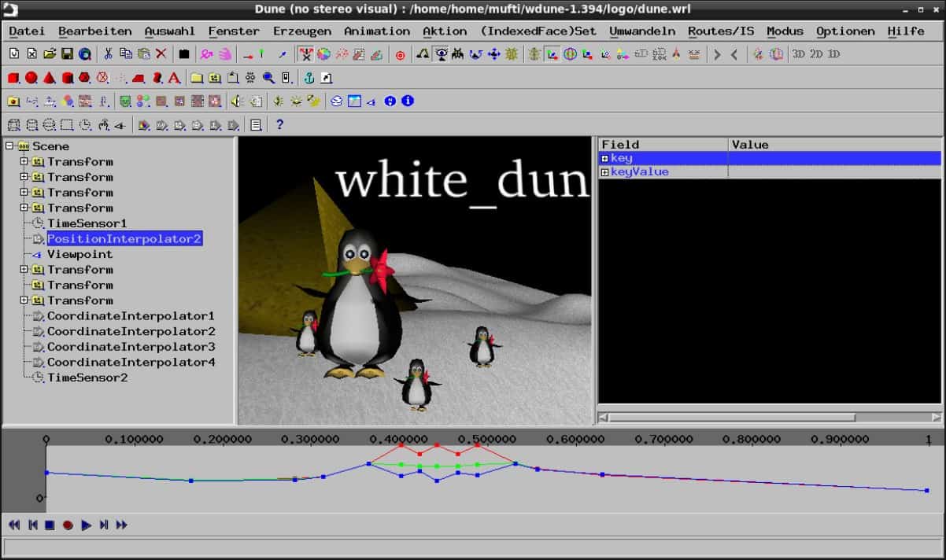Toggle the crossed red arrows icon
Viewport: 946px width, 560px height.
coord(305,54)
